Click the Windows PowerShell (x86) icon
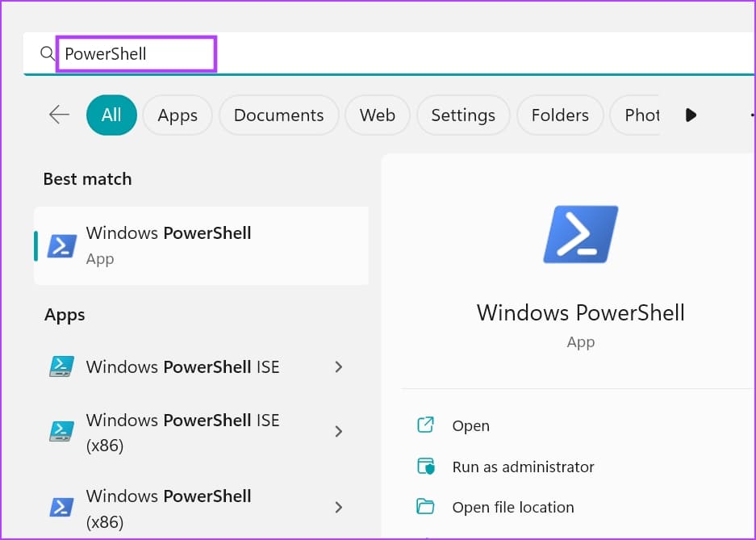Viewport: 756px width, 540px height. pyautogui.click(x=61, y=507)
